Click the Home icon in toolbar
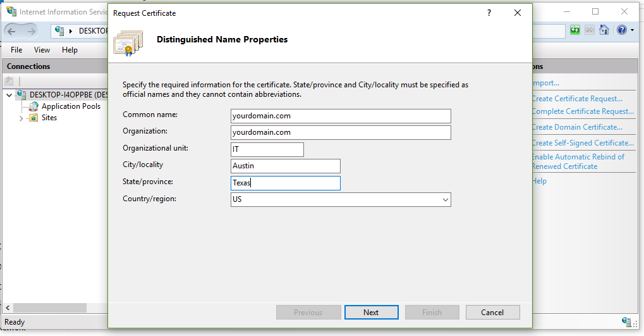644x336 pixels. [x=604, y=30]
